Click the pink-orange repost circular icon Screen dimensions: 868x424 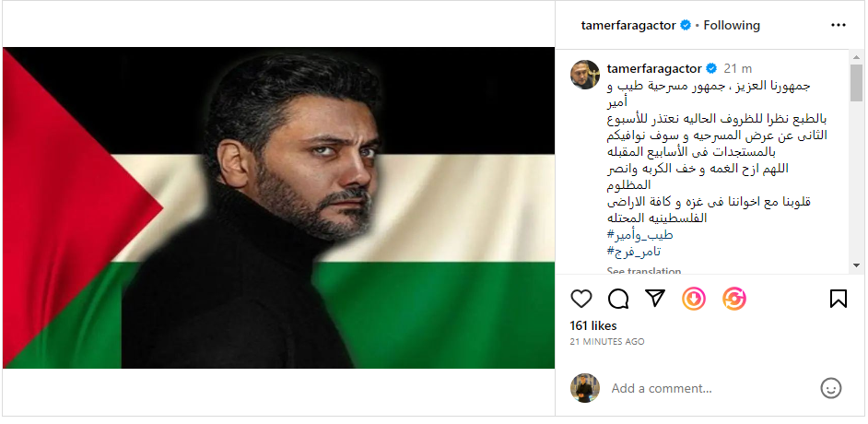click(734, 299)
